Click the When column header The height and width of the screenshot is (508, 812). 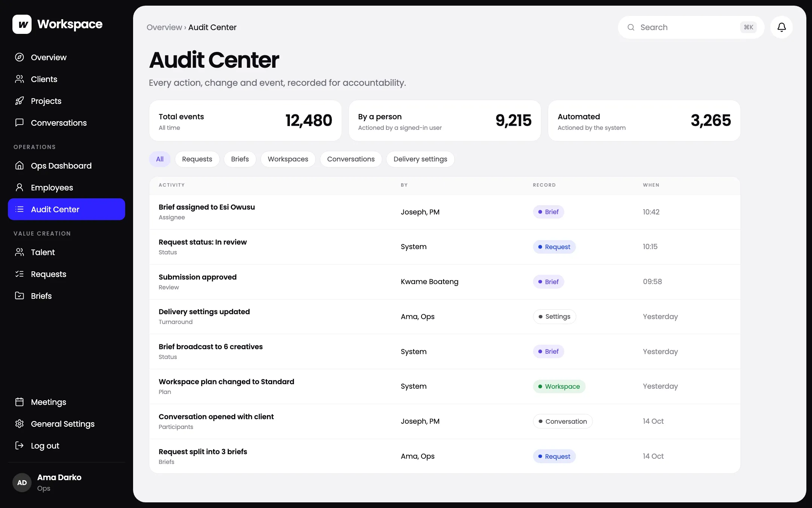pyautogui.click(x=651, y=185)
